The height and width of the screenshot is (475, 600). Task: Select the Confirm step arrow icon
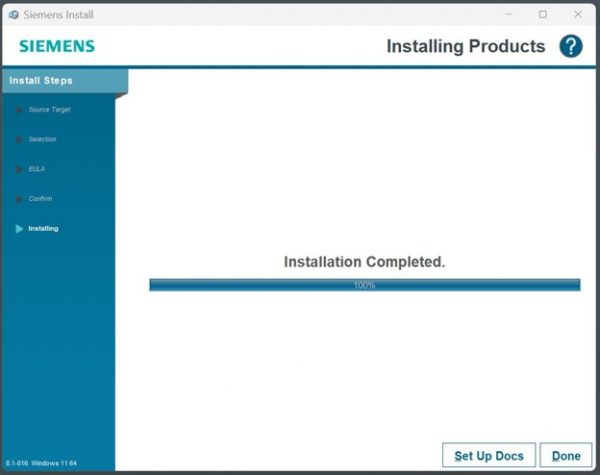pos(19,199)
